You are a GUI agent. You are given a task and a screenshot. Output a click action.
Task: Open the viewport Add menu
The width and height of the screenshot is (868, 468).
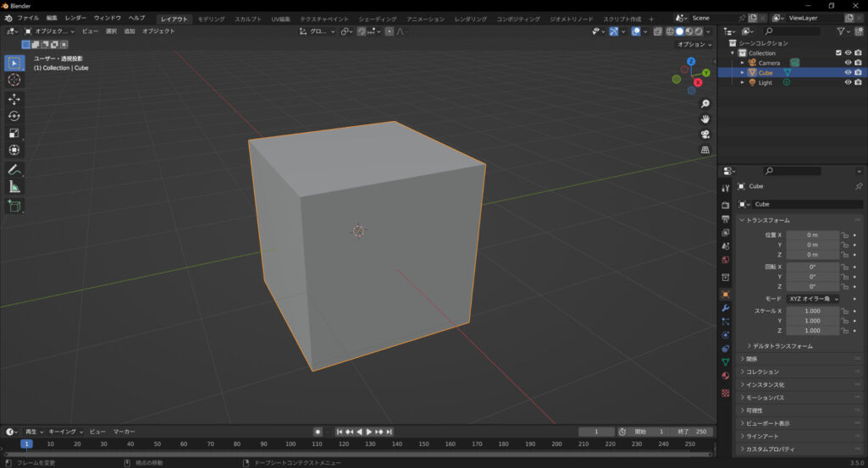click(x=130, y=31)
